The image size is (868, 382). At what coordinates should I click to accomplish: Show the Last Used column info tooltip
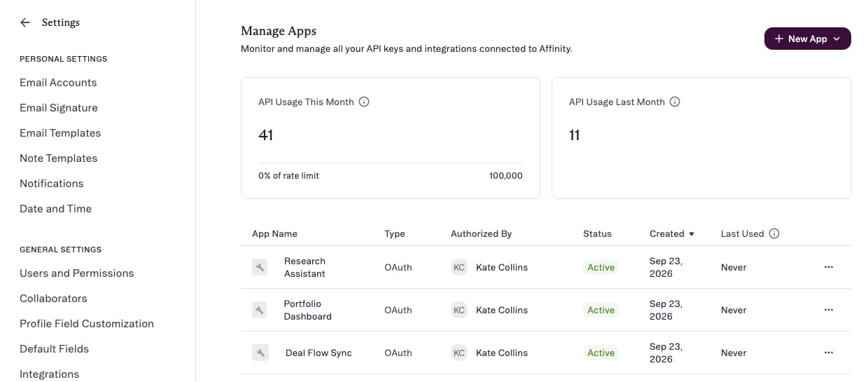pyautogui.click(x=774, y=233)
